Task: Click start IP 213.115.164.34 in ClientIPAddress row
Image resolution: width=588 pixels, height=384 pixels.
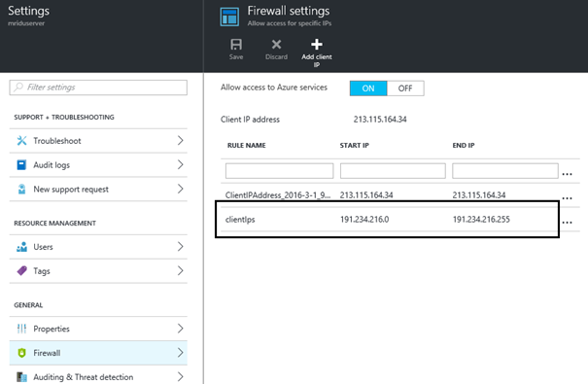Action: click(366, 195)
